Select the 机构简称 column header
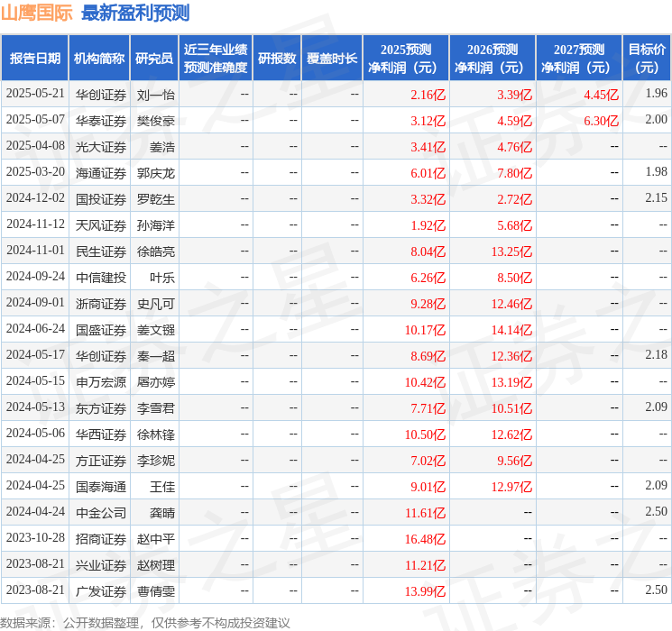The width and height of the screenshot is (672, 631). [99, 59]
